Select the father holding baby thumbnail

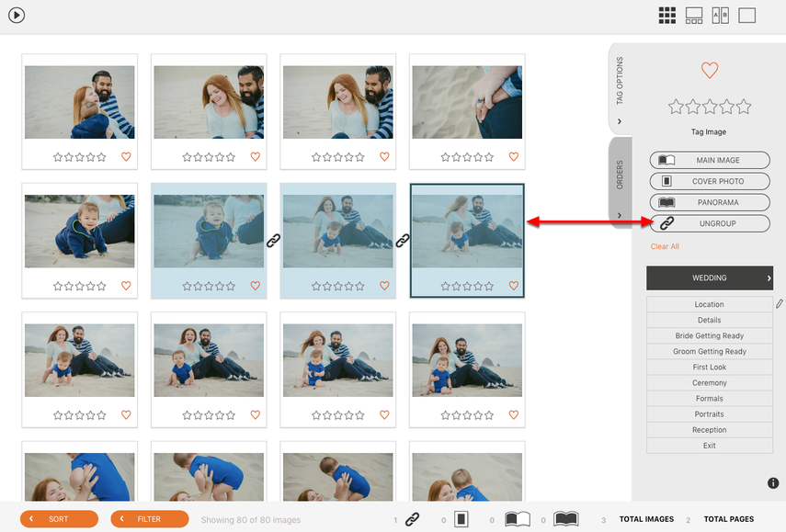(80, 102)
